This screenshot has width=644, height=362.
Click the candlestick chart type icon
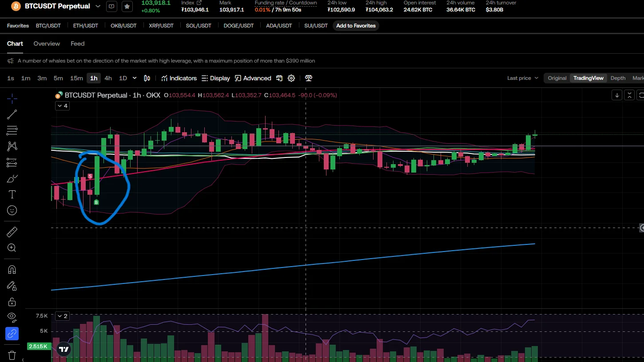tap(147, 78)
